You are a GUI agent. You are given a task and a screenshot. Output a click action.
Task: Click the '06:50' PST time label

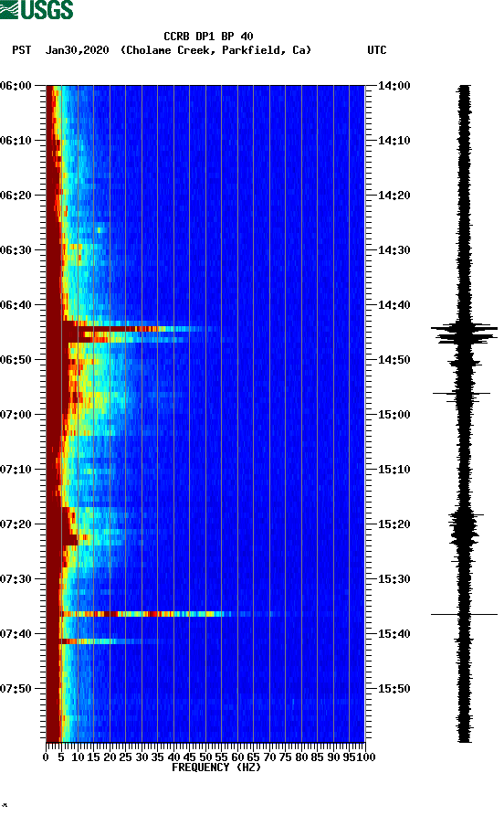(16, 360)
